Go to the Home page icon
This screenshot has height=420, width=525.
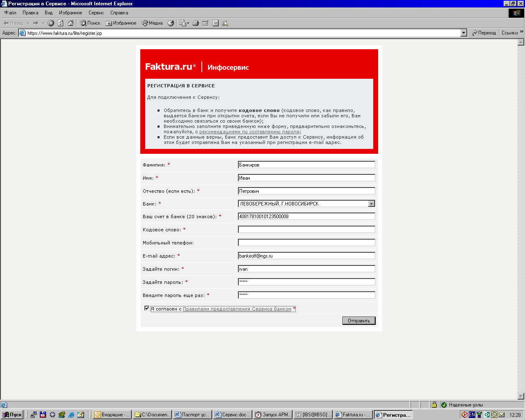click(71, 23)
